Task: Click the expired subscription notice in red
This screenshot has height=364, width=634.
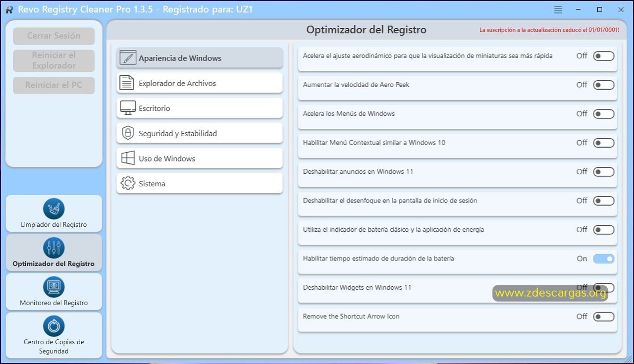Action: [549, 30]
